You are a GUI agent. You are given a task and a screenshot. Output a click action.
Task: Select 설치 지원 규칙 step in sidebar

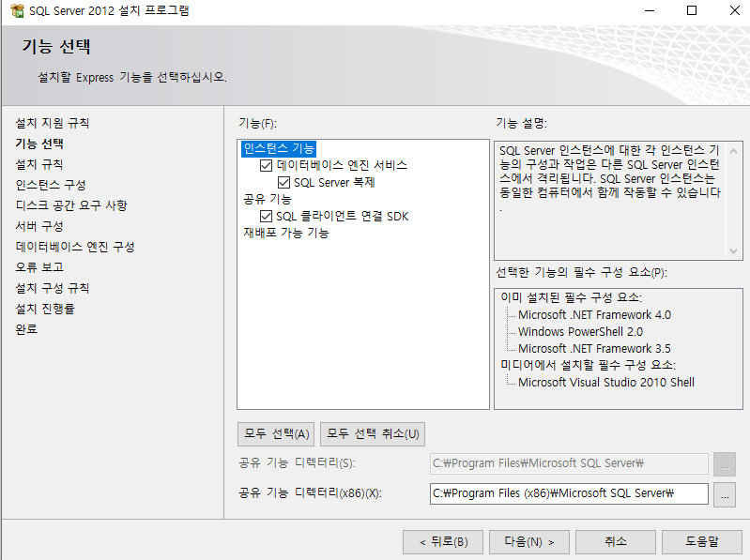[53, 123]
